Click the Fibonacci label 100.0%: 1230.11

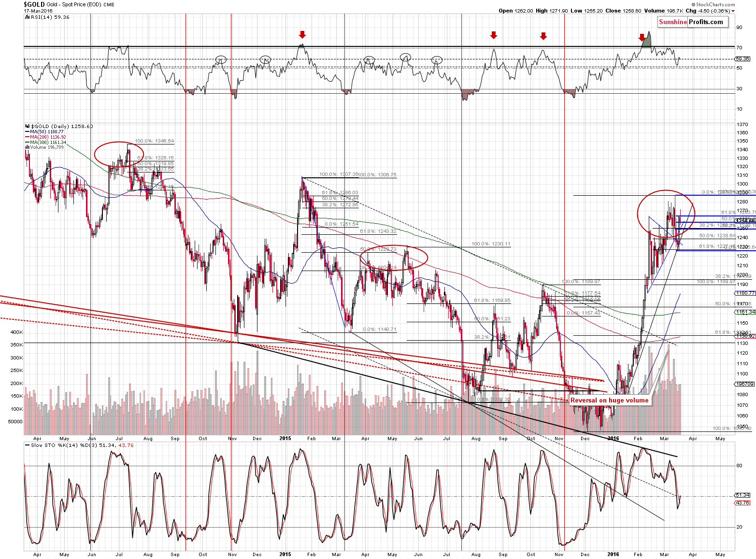491,244
